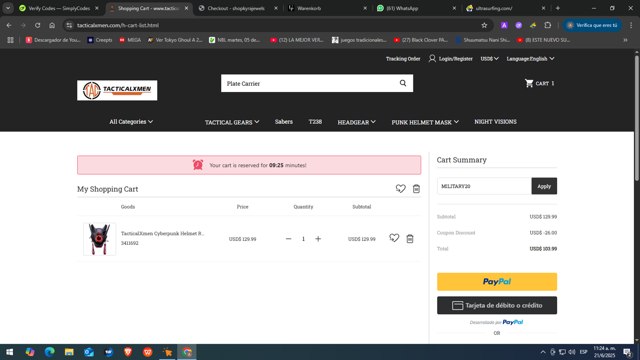Open the Creepts bookmark
This screenshot has height=360, width=640.
[x=100, y=40]
